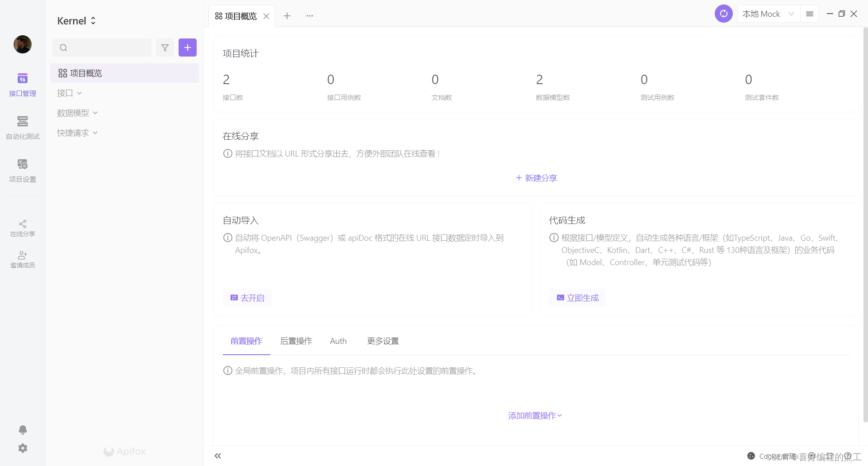Open the tab bar more options ellipsis
The width and height of the screenshot is (868, 466).
point(310,16)
